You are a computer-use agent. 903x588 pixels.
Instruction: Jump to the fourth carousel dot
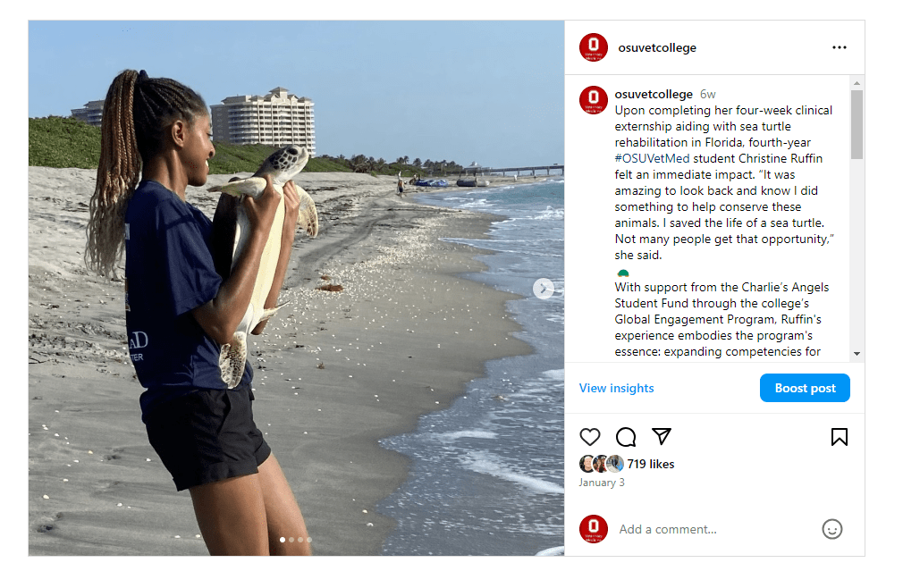click(309, 540)
